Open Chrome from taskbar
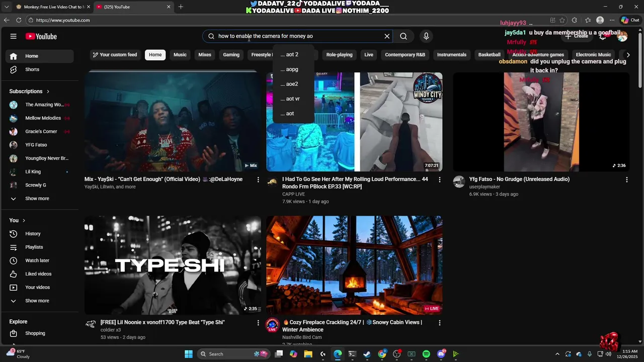 [382, 354]
